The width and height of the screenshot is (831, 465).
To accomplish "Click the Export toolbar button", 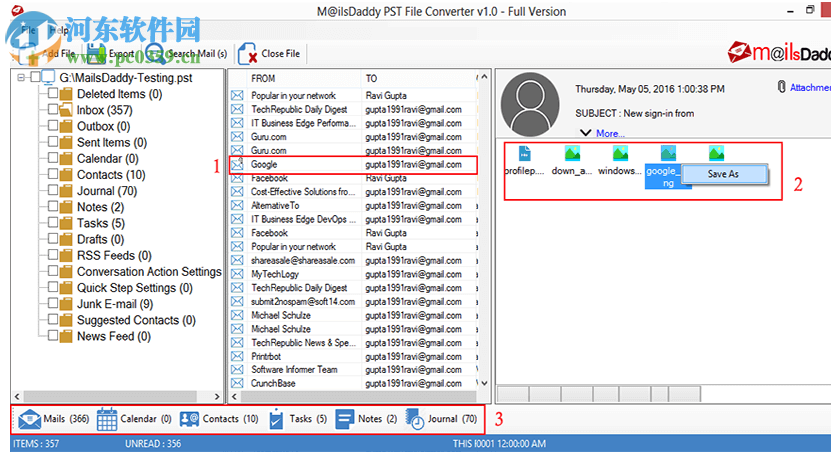I will click(x=110, y=54).
